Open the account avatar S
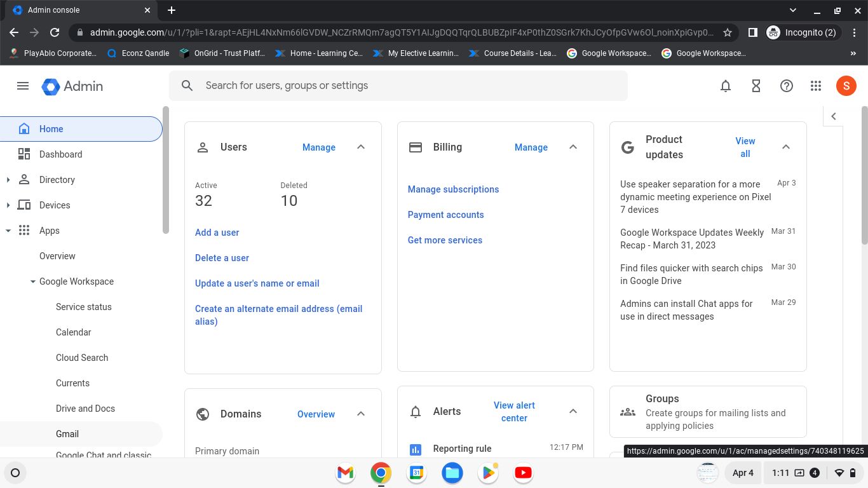The height and width of the screenshot is (488, 868). 846,86
